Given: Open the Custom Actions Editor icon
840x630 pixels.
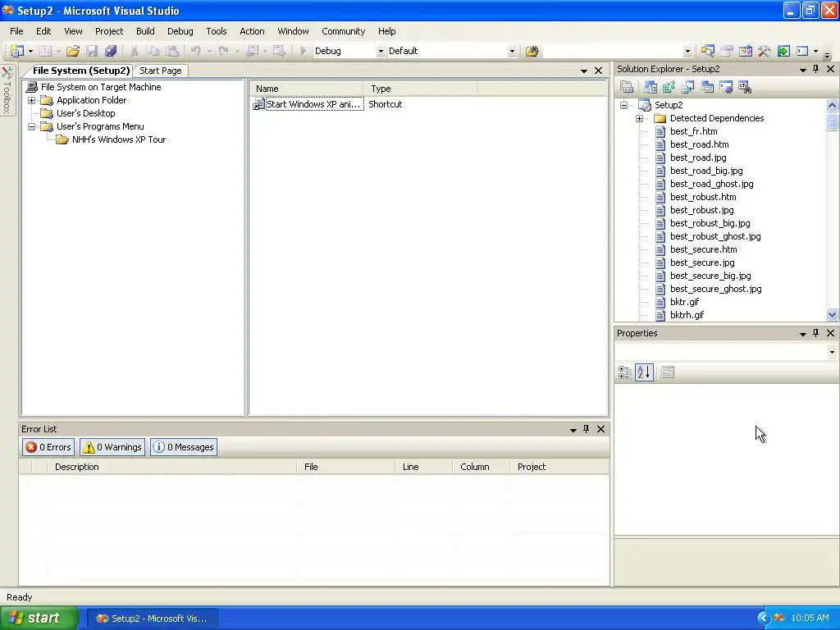Looking at the screenshot, I should click(x=726, y=87).
